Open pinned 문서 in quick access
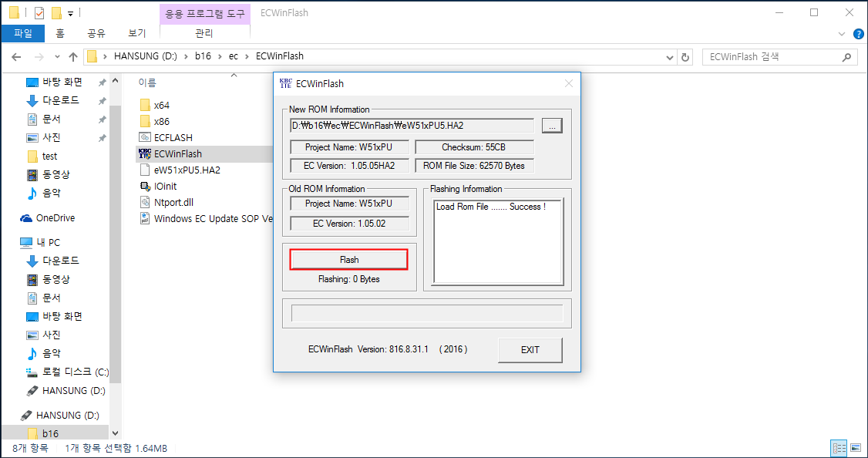This screenshot has height=458, width=868. 52,119
